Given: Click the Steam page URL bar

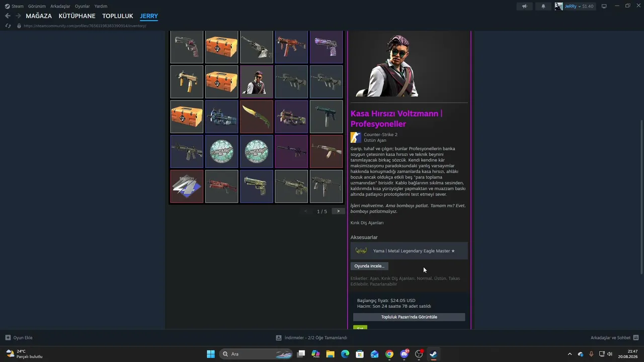Looking at the screenshot, I should click(x=85, y=26).
